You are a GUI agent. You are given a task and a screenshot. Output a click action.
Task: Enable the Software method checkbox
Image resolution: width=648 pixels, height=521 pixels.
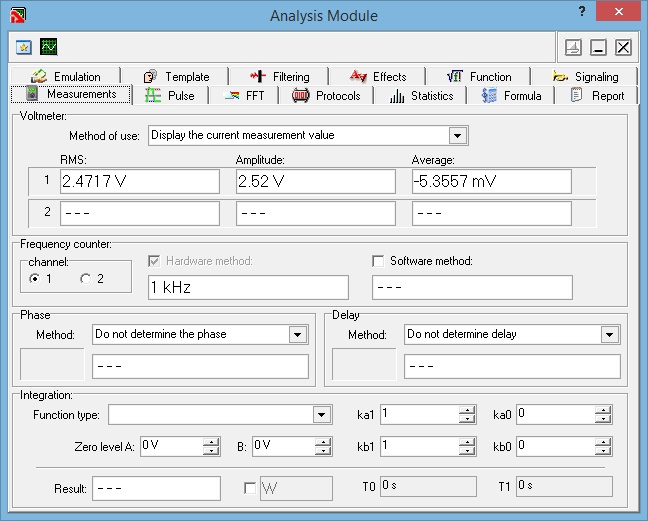click(x=378, y=261)
